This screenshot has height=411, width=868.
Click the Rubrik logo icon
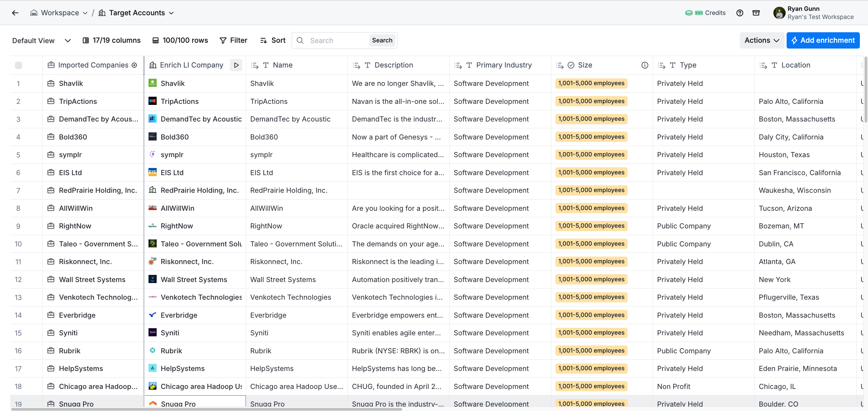153,351
